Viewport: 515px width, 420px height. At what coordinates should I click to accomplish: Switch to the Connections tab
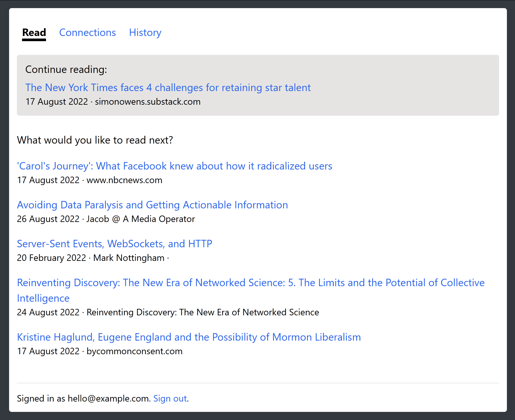(x=88, y=33)
